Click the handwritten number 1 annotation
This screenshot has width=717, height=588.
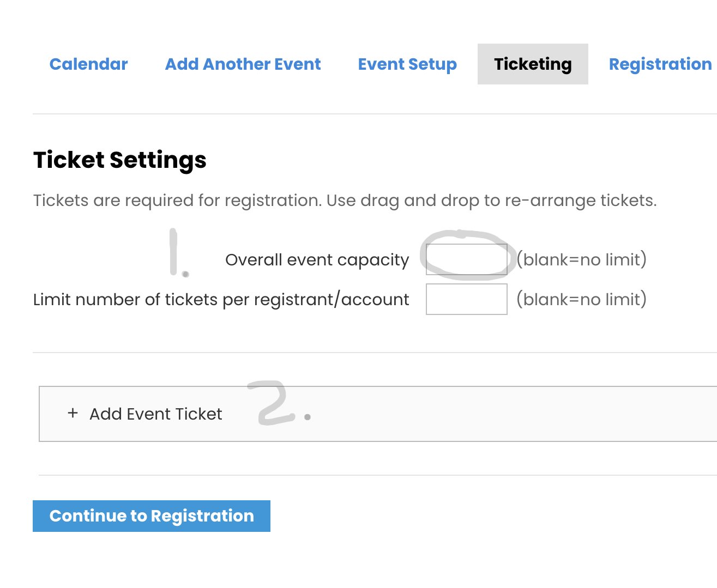click(176, 252)
